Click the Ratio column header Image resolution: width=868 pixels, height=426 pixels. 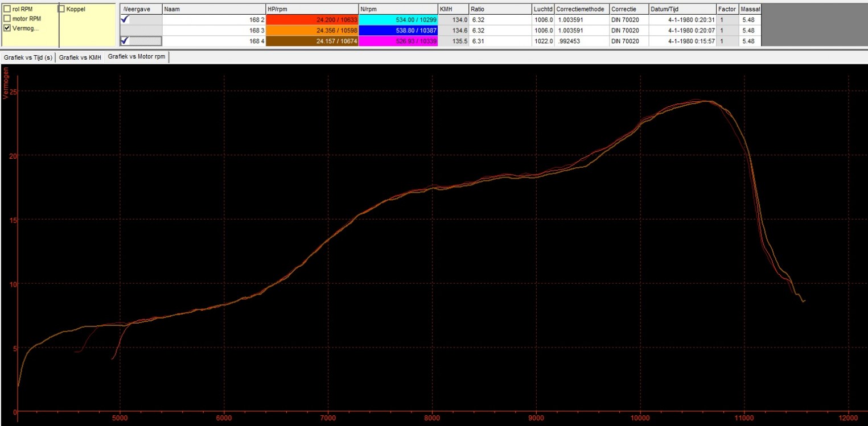click(x=500, y=9)
